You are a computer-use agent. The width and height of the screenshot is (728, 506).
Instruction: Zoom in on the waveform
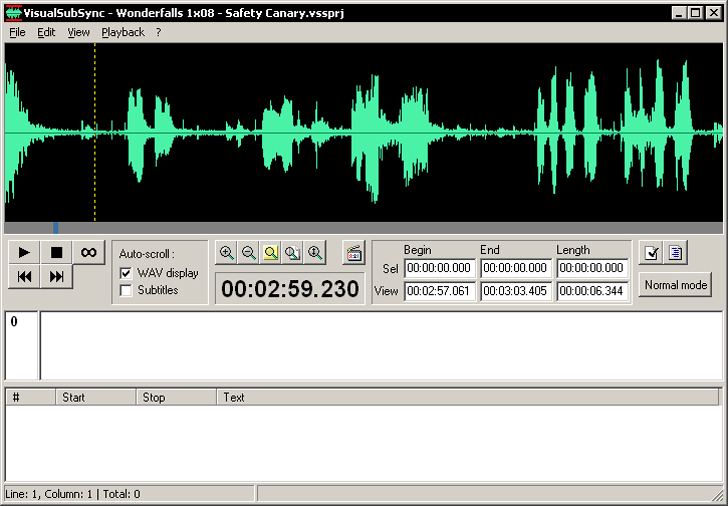(x=227, y=253)
